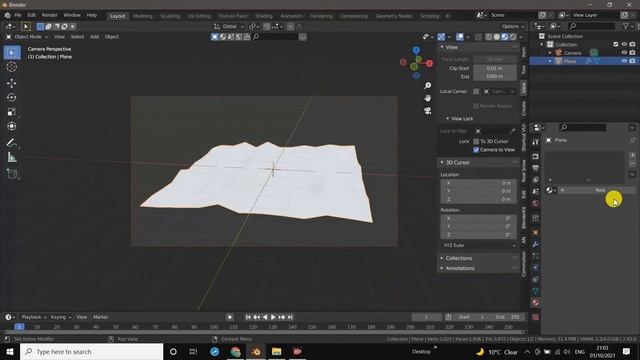Viewport: 640px width, 360px height.
Task: Play the animation forward
Action: pyautogui.click(x=273, y=317)
